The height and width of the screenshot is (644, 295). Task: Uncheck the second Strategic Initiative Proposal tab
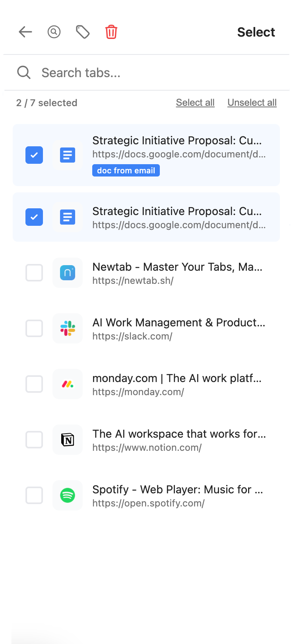34,217
